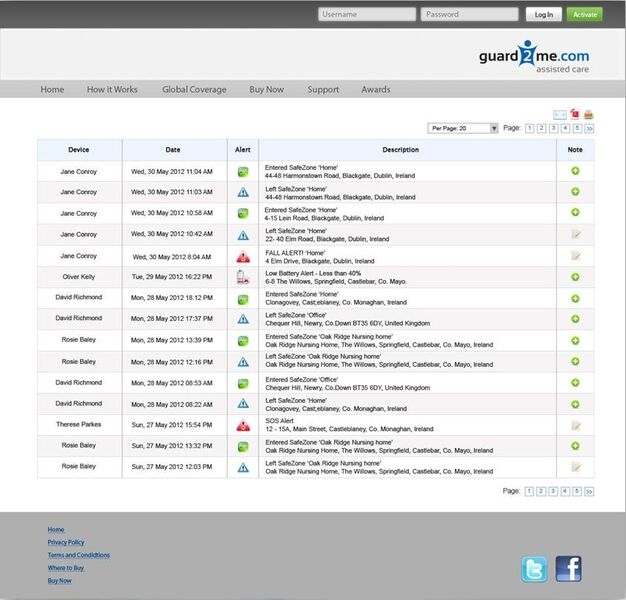Click the Username input field
The width and height of the screenshot is (626, 600).
367,14
